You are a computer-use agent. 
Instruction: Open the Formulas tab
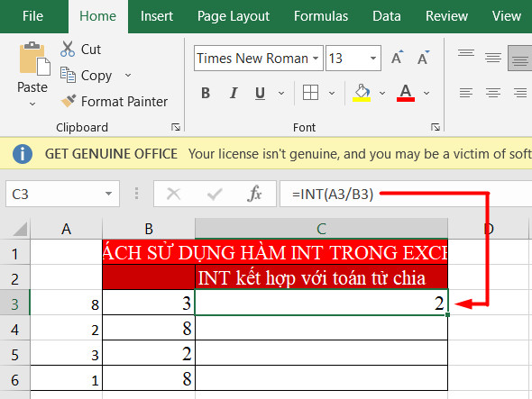(x=321, y=16)
